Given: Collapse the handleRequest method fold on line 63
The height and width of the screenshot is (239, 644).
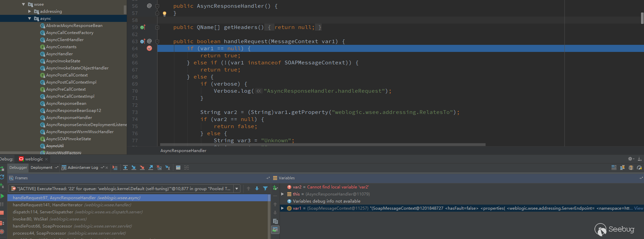Looking at the screenshot, I should click(157, 41).
